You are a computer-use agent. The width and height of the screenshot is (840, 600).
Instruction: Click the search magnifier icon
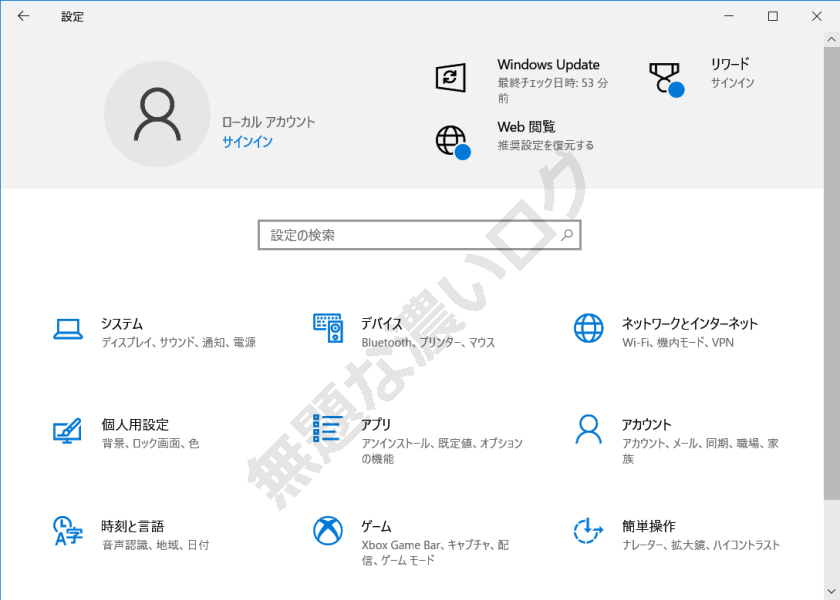[567, 235]
